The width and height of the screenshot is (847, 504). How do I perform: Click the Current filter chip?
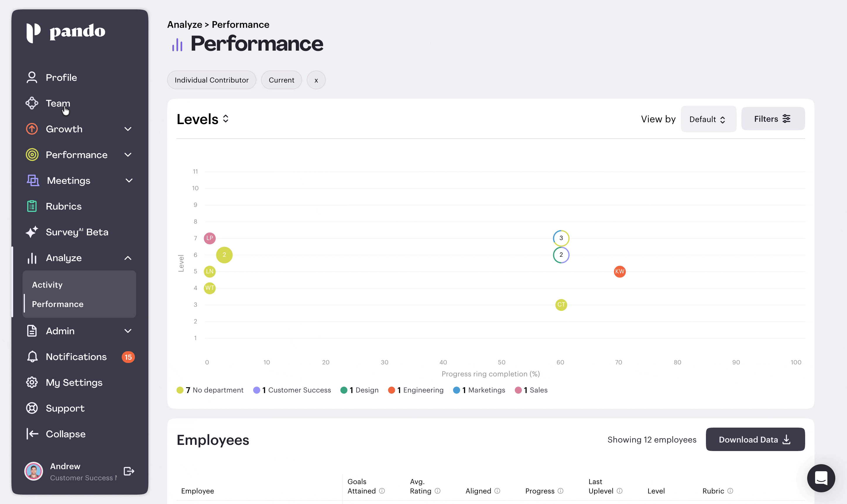click(282, 80)
